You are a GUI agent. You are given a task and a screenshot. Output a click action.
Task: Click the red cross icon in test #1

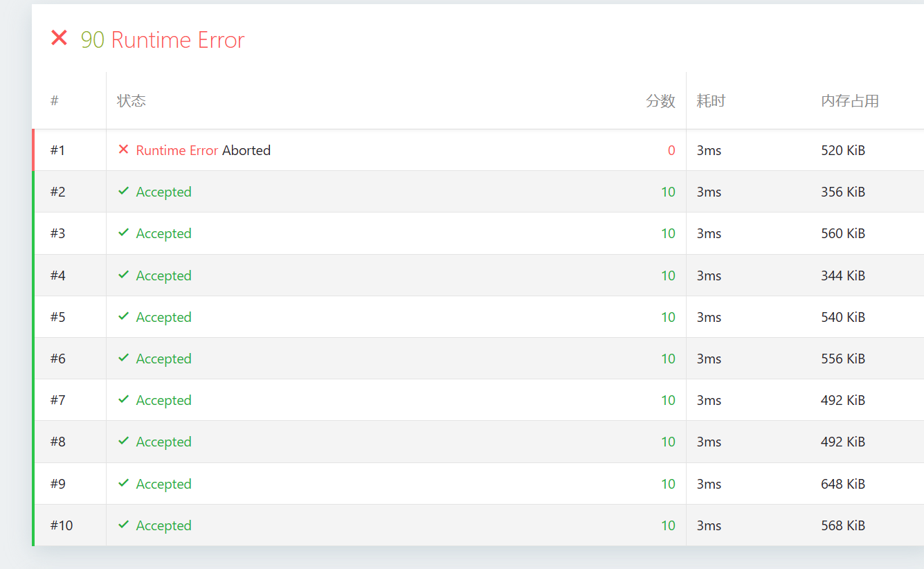pyautogui.click(x=123, y=150)
